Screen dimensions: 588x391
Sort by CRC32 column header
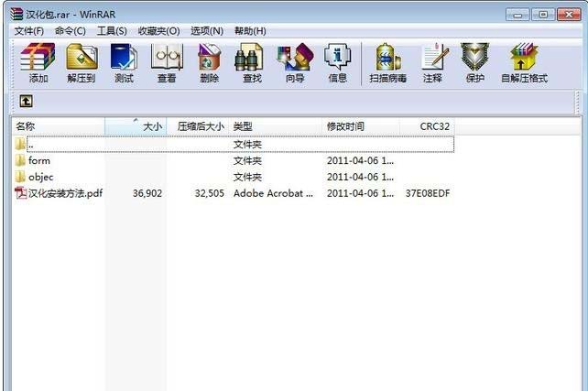[x=427, y=126]
